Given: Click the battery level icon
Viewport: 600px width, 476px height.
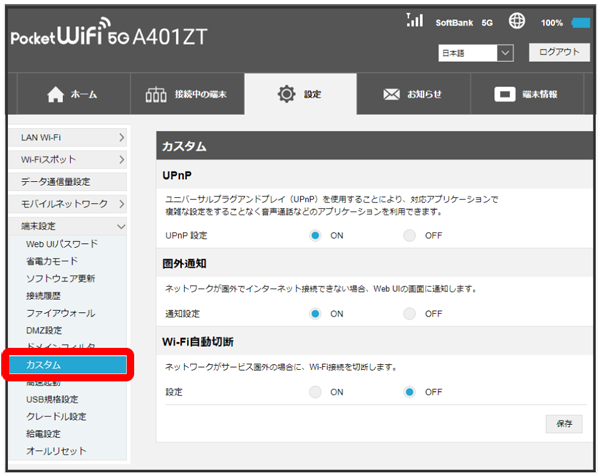Looking at the screenshot, I should click(x=581, y=22).
